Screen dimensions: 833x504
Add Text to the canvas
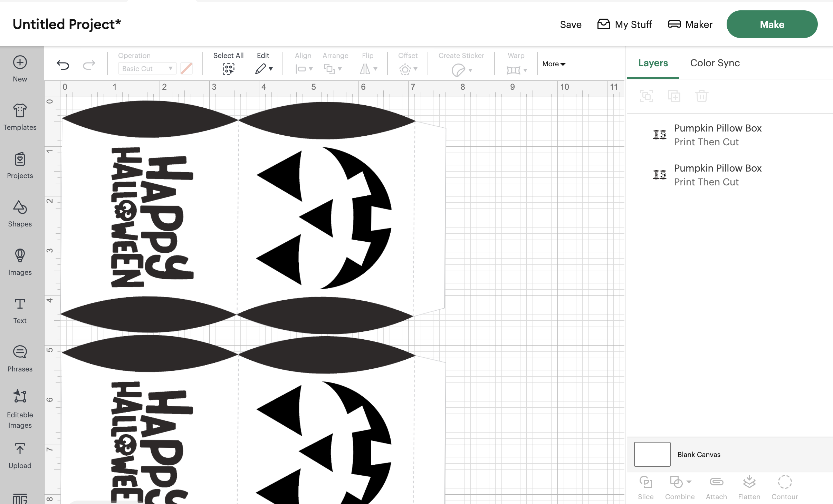[x=20, y=310]
